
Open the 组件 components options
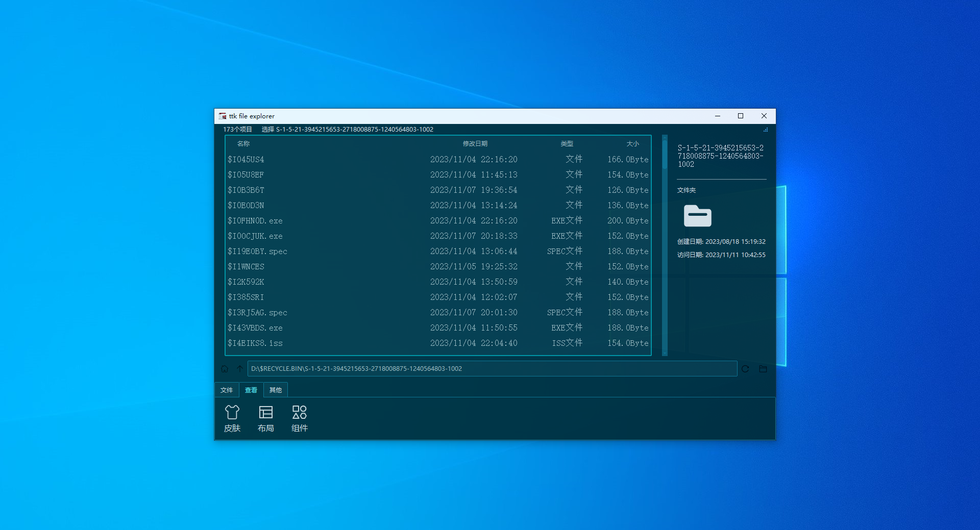tap(300, 419)
